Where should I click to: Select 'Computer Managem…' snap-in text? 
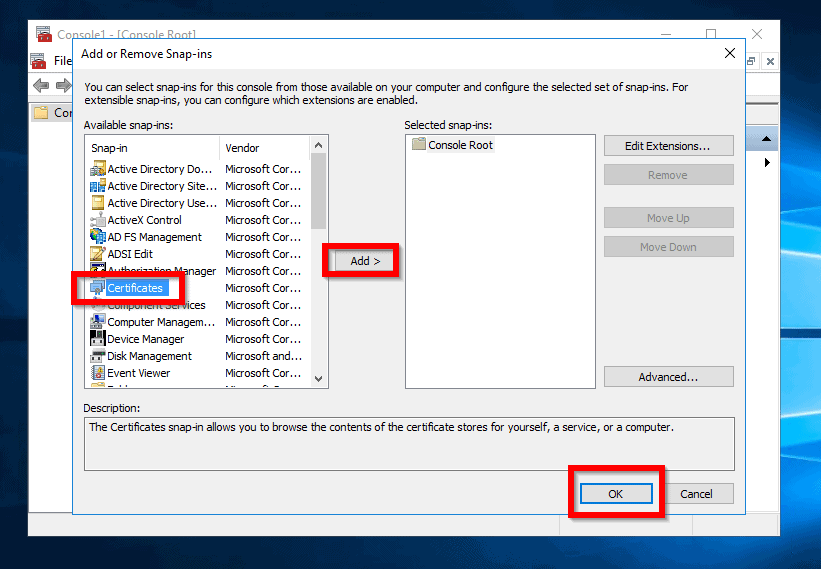pyautogui.click(x=161, y=322)
